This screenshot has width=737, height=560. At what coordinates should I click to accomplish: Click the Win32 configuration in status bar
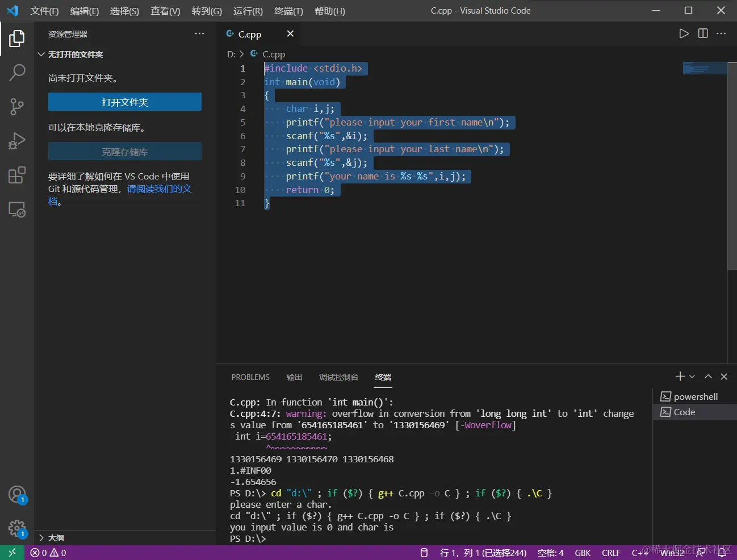click(x=672, y=553)
